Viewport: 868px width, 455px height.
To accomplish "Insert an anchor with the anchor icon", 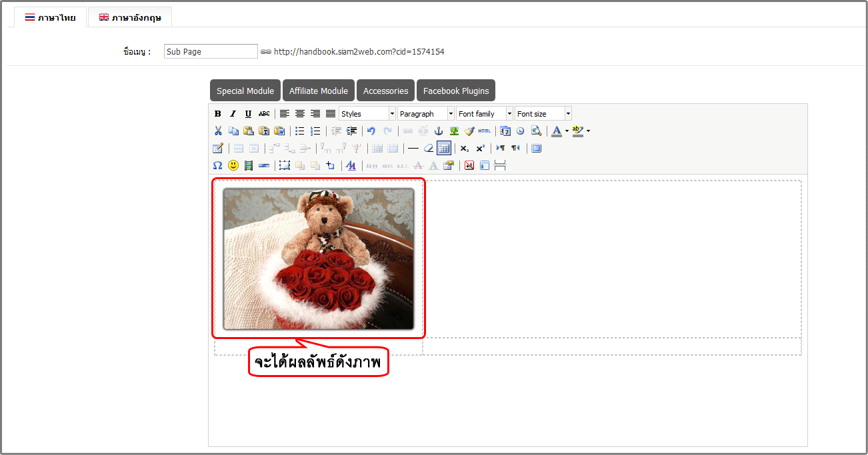I will coord(439,131).
